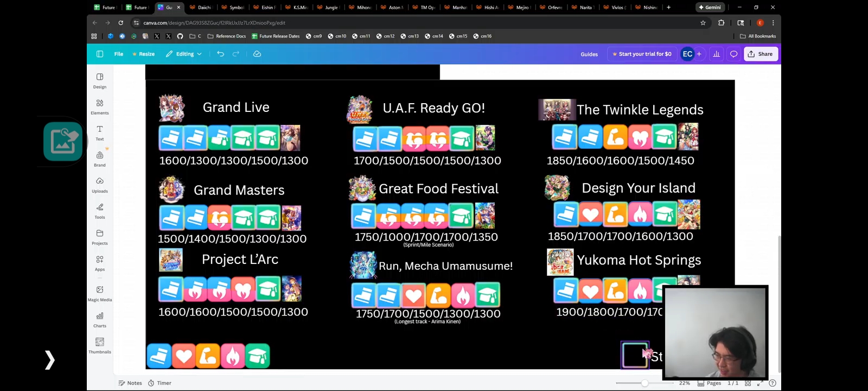Screen dimensions: 868x391
Task: Open the File menu
Action: (119, 54)
